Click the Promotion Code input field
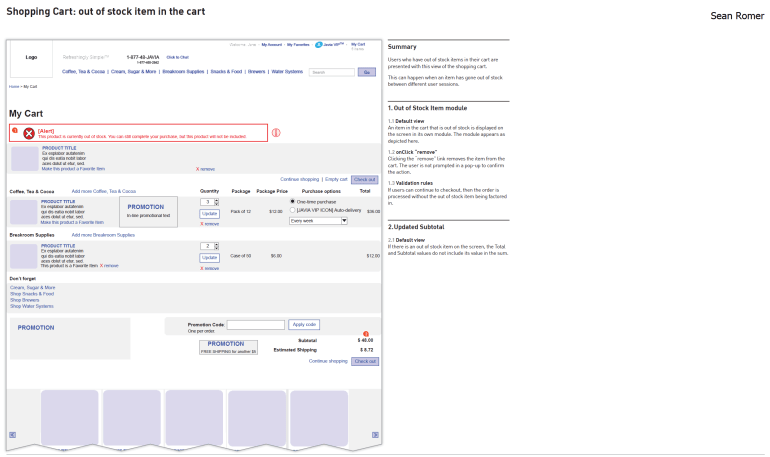Screen dimensions: 770x457 (255, 325)
